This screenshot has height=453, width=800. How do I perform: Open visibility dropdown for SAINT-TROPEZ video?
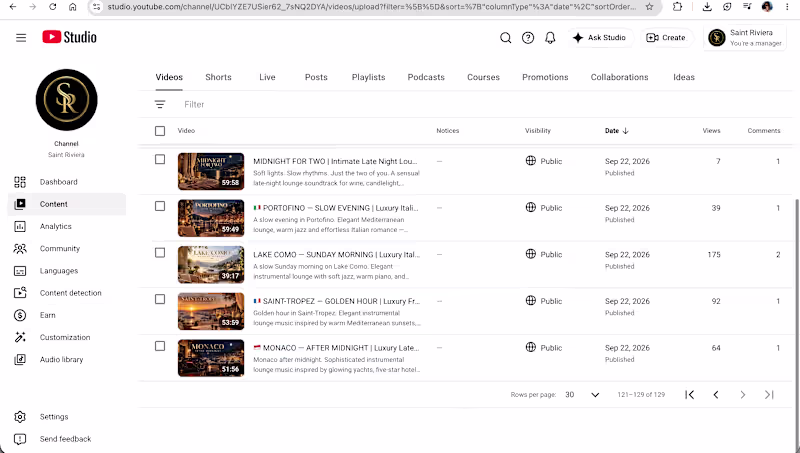point(544,301)
